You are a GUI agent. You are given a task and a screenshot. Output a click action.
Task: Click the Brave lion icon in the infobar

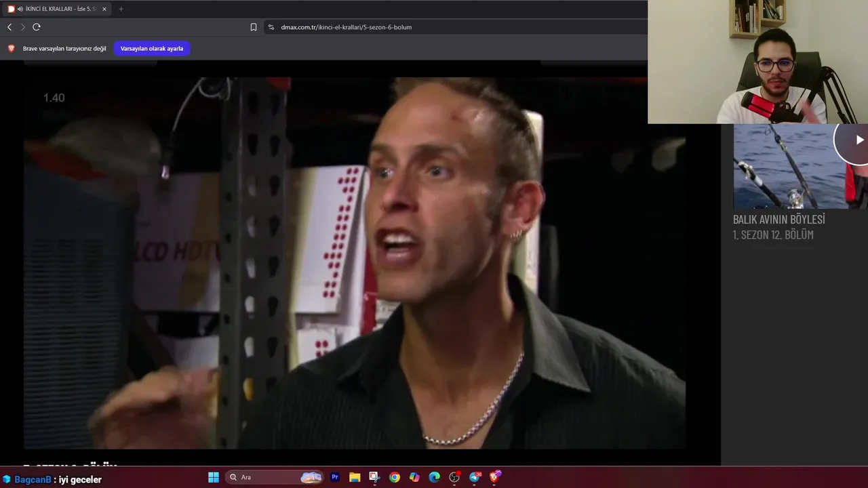click(11, 48)
